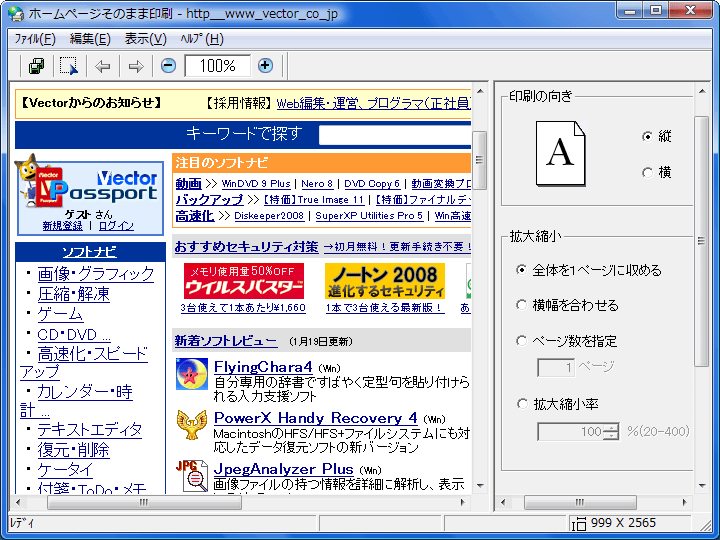Go to next page with right arrow
Screen dimensions: 720x540
pos(136,66)
